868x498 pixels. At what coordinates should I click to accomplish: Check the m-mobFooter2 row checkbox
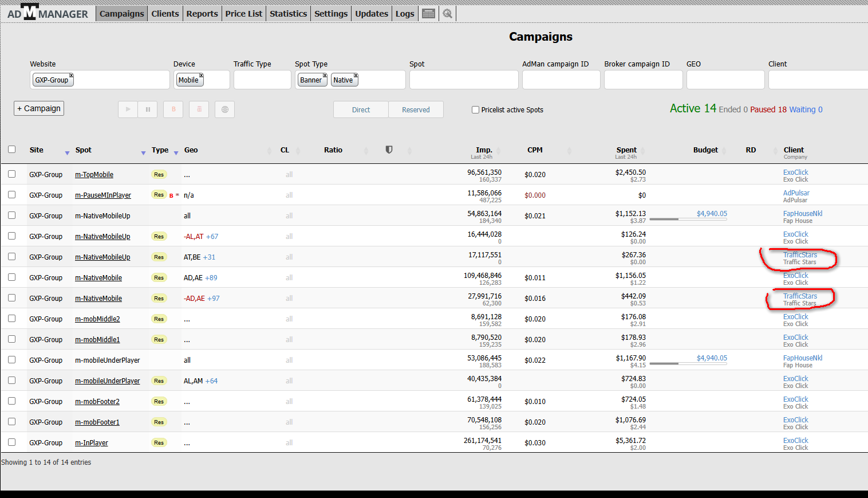(x=12, y=401)
